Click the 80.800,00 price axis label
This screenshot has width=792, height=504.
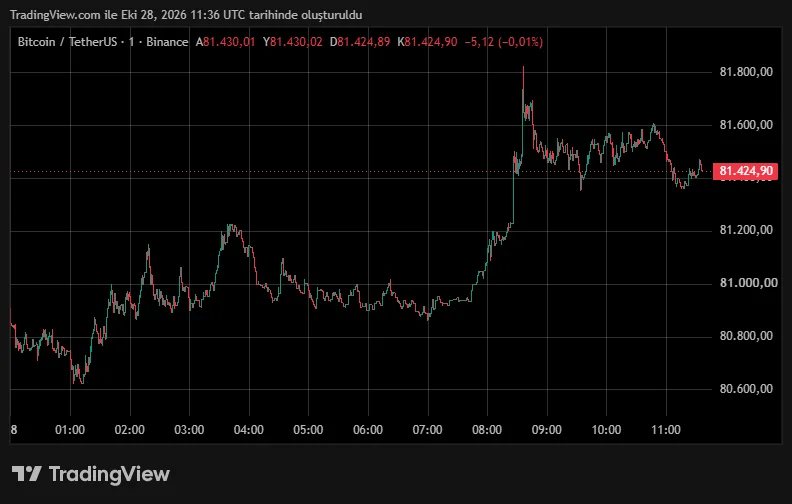click(746, 336)
